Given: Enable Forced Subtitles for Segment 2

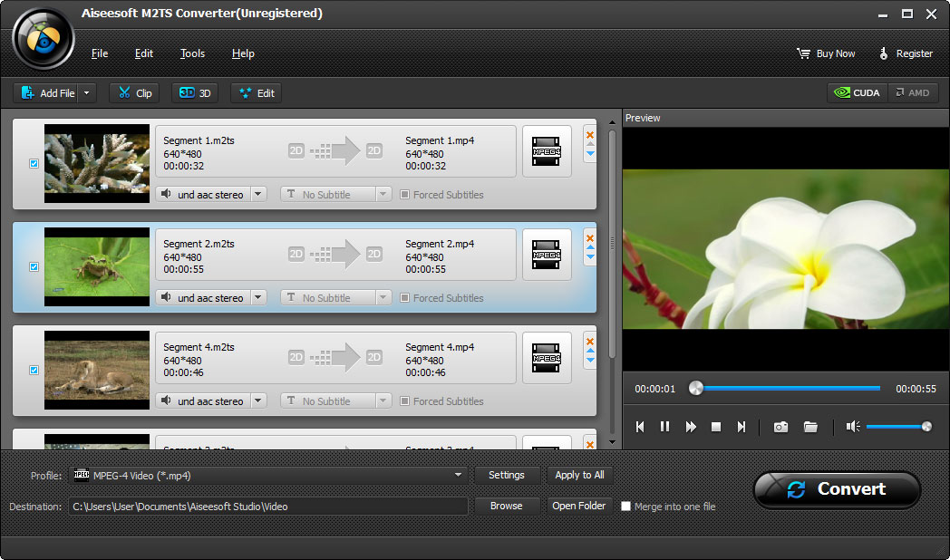Looking at the screenshot, I should point(404,298).
